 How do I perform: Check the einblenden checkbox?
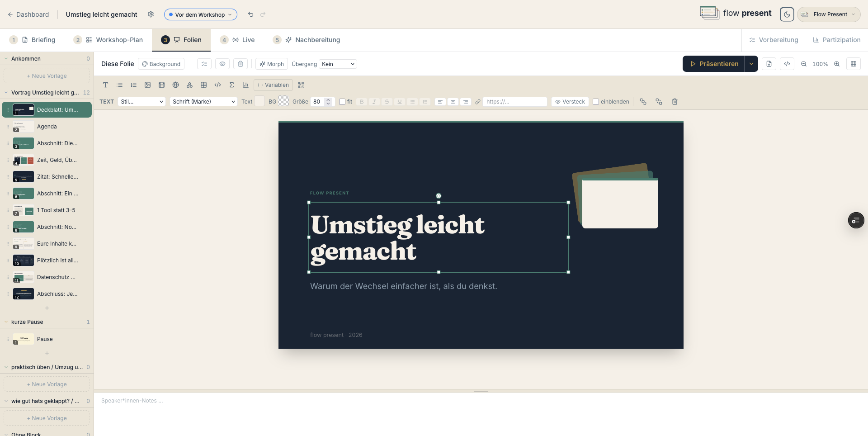tap(596, 102)
